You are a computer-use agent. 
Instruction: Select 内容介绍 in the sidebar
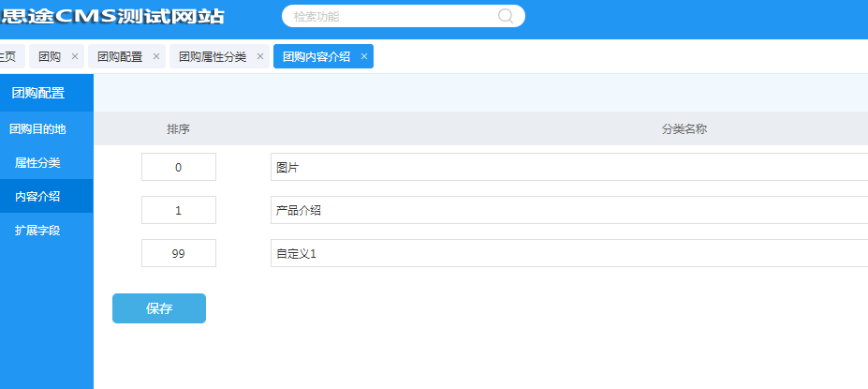point(37,197)
